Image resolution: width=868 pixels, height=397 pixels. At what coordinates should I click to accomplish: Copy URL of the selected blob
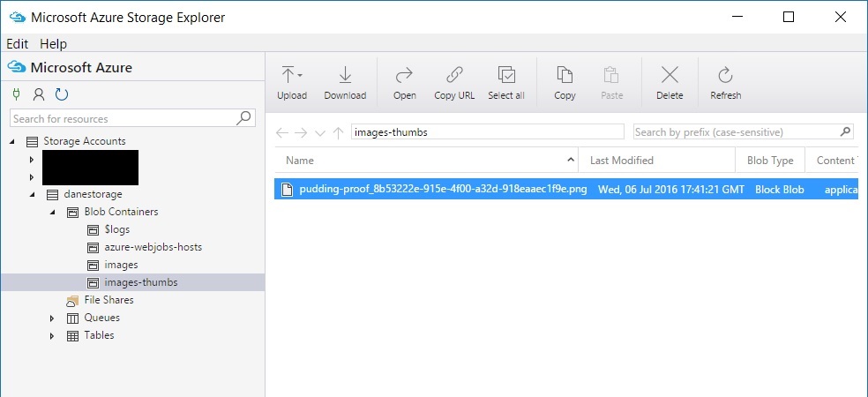454,83
